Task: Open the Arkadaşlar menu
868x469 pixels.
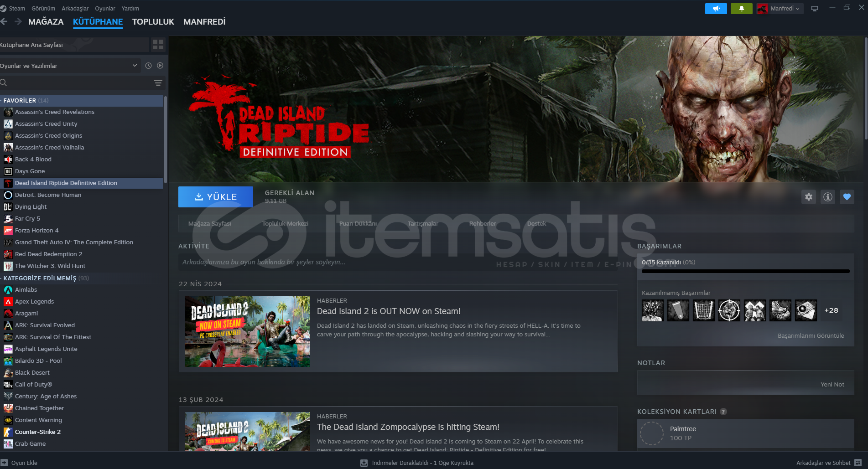Action: coord(75,8)
